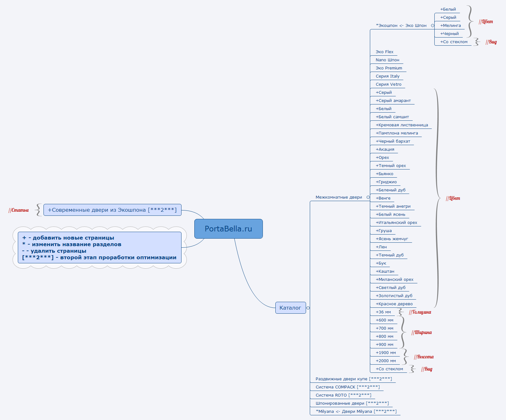Viewport: 506px width, 420px height.
Task: Select +Темный дуб topic
Action: click(x=390, y=255)
